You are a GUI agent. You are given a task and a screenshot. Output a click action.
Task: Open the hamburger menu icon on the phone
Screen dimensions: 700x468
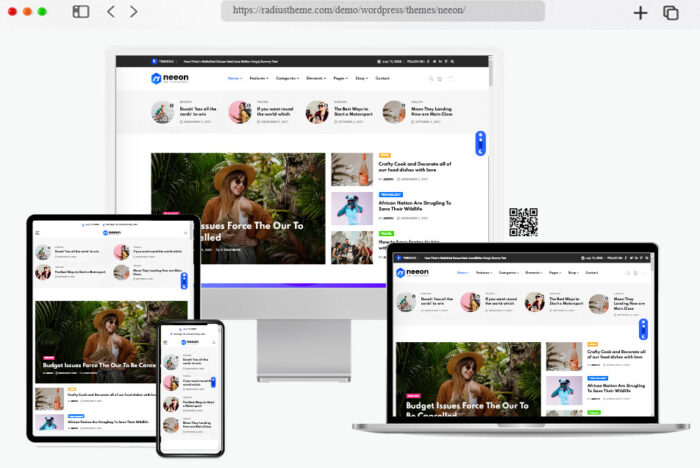pyautogui.click(x=165, y=342)
